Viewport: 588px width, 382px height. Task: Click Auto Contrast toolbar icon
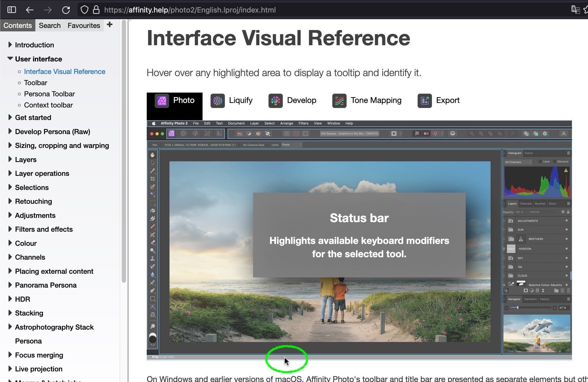(x=249, y=134)
